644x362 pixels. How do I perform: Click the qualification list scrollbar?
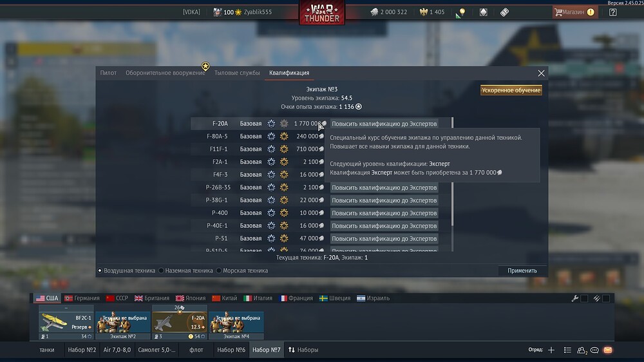click(x=452, y=171)
